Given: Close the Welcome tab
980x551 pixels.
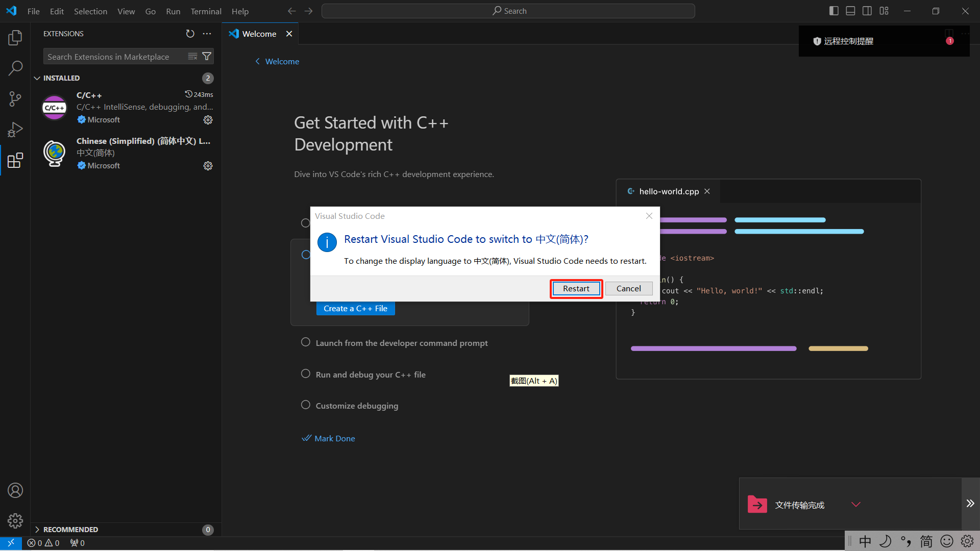Looking at the screenshot, I should point(289,34).
